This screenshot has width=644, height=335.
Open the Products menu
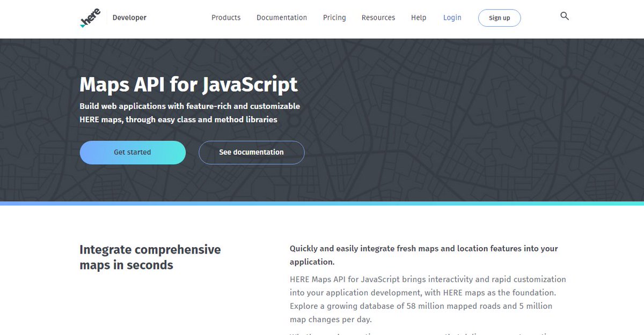(x=226, y=18)
